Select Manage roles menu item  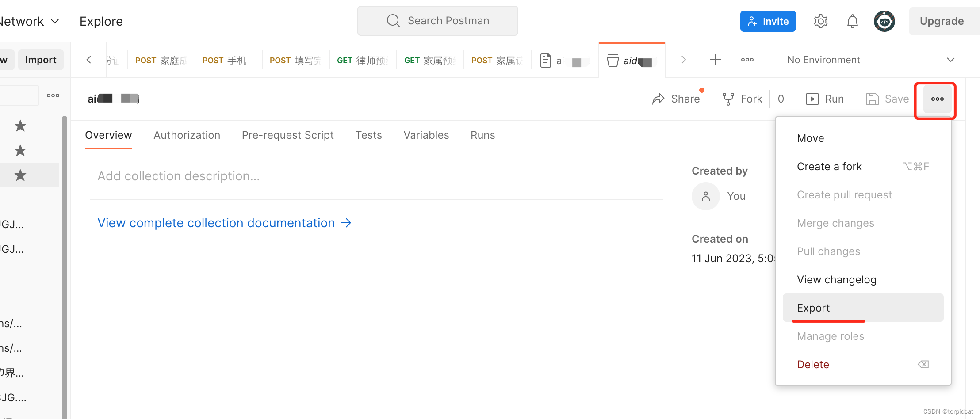(863, 336)
